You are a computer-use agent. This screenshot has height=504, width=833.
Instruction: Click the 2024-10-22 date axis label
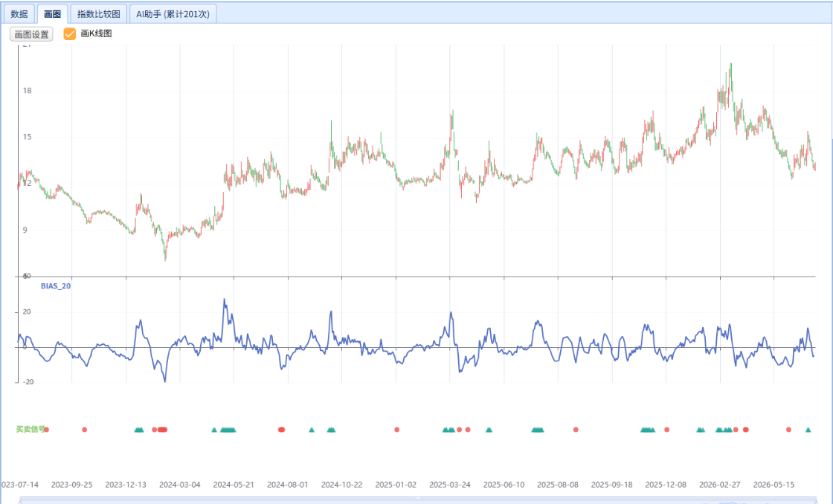[341, 485]
